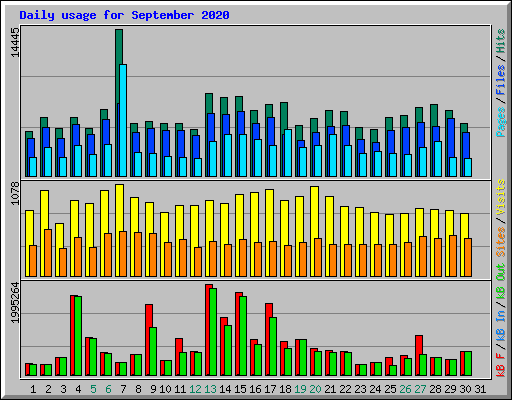The image size is (512, 400).
Task: Click day 30 on the x-axis
Action: tap(465, 389)
